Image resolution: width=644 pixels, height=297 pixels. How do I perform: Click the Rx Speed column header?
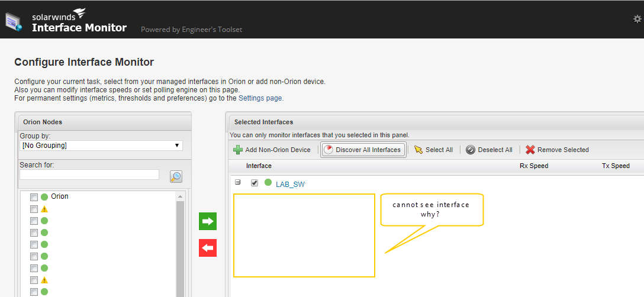pyautogui.click(x=534, y=166)
